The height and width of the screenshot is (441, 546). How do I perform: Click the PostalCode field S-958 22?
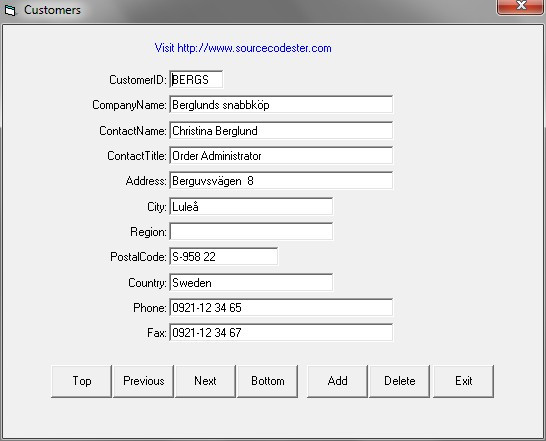click(x=224, y=257)
